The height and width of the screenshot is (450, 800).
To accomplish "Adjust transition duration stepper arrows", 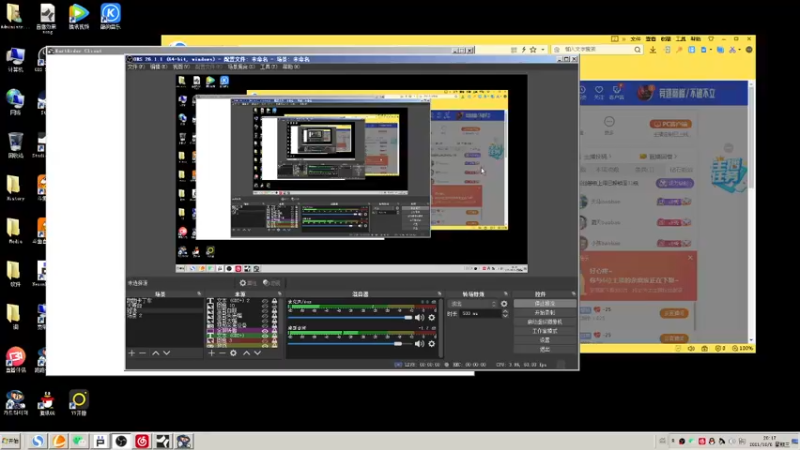I will pyautogui.click(x=505, y=314).
